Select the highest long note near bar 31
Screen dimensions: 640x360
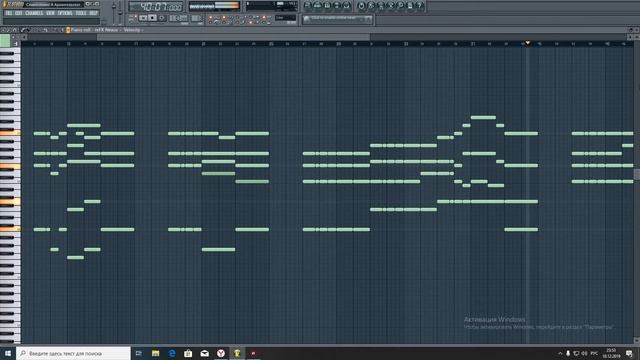click(483, 118)
